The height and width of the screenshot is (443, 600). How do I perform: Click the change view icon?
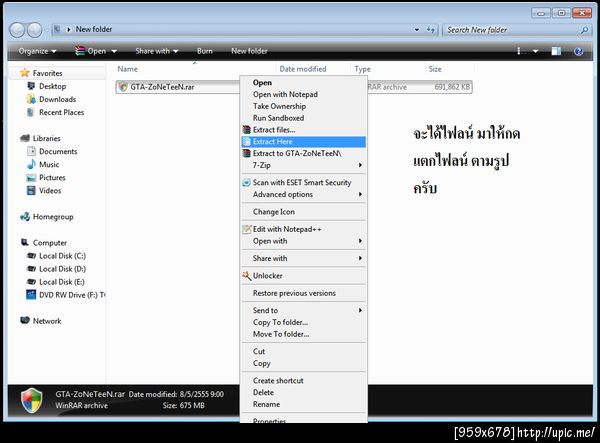[519, 51]
